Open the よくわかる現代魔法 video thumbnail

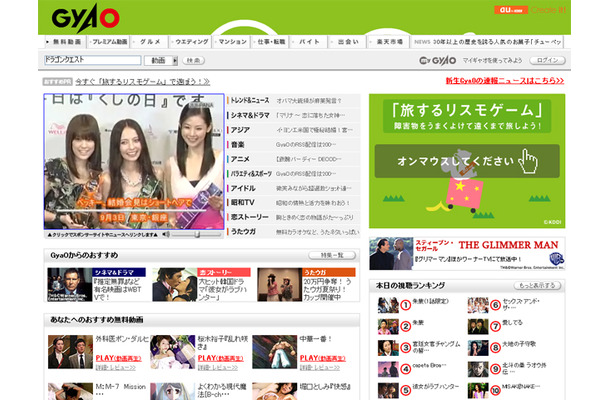pos(172,391)
